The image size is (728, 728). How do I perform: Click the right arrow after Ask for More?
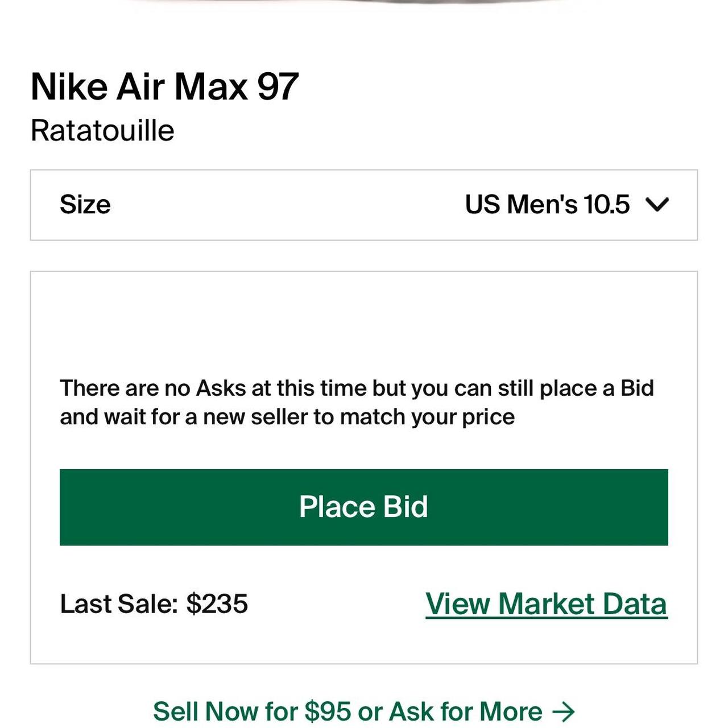tap(564, 712)
